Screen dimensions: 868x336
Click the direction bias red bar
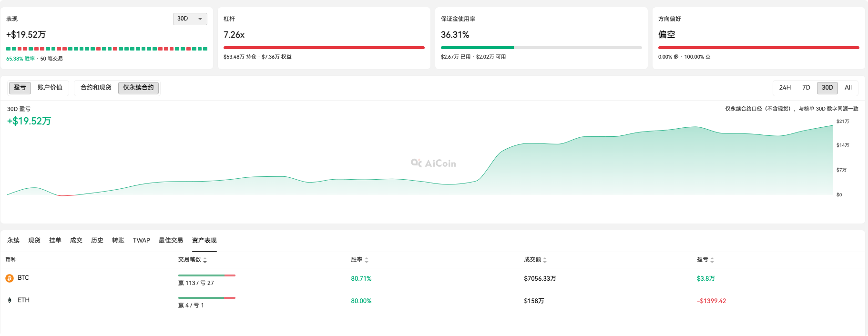[x=759, y=48]
